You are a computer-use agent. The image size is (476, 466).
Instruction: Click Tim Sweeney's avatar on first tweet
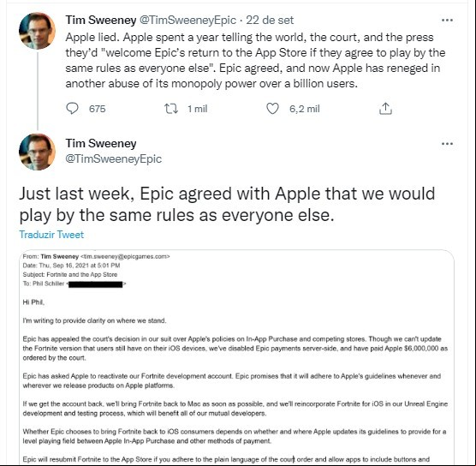point(38,31)
